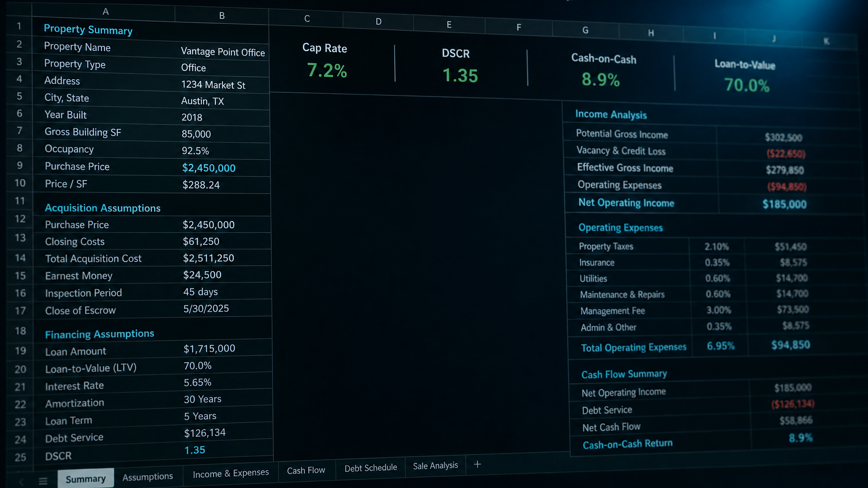
Task: Open the all-sheets list menu icon
Action: [x=43, y=481]
